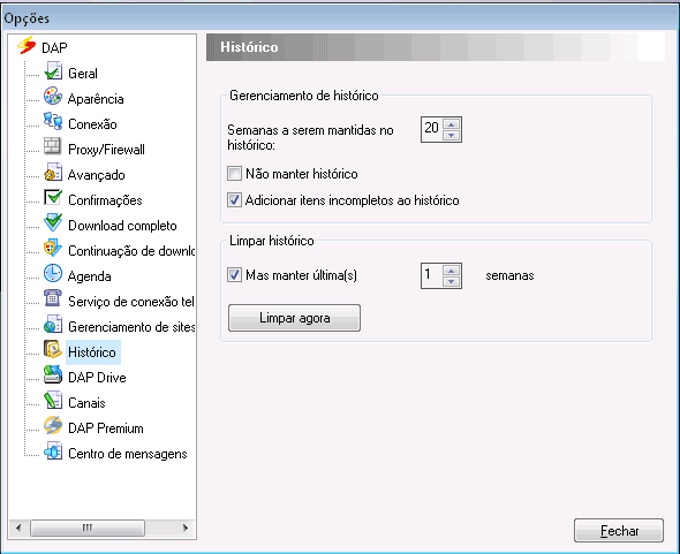Viewport: 680px width, 554px height.
Task: Click the Continuação de download shield icon
Action: tap(53, 248)
